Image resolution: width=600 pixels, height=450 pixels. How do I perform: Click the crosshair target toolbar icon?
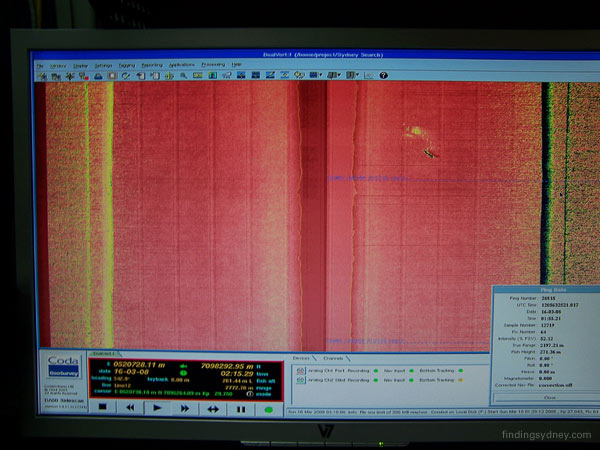(169, 76)
